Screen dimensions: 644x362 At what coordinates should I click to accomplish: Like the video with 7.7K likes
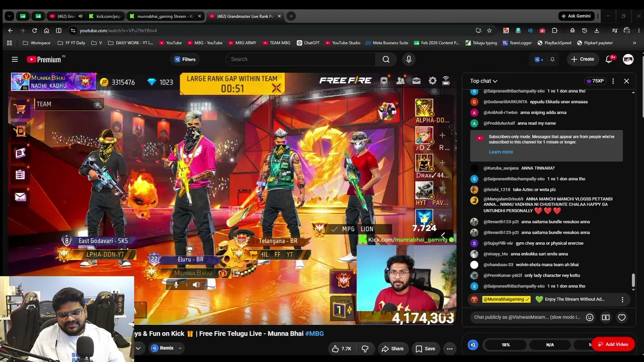point(341,348)
